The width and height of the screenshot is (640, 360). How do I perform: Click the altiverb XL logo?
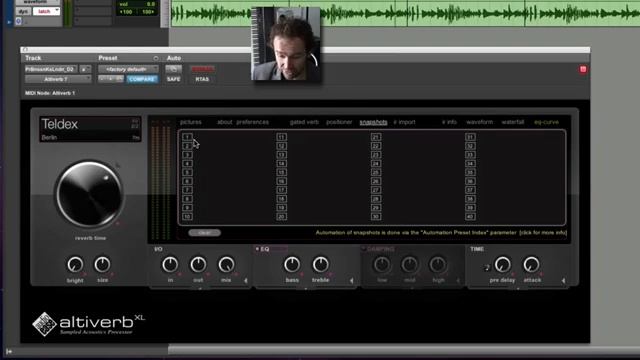(x=89, y=324)
